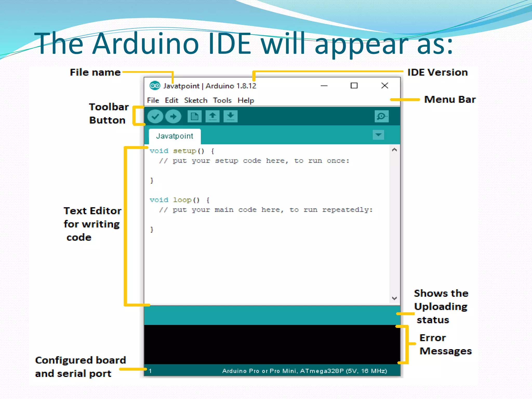
Task: Click the editor scrollbar up arrow
Action: pyautogui.click(x=394, y=150)
